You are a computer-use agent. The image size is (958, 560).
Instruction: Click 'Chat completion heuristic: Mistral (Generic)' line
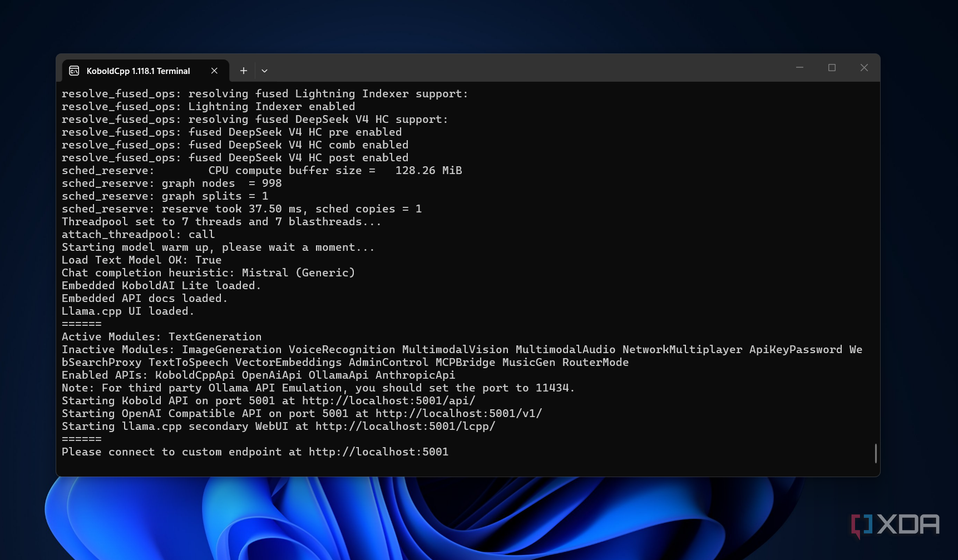click(209, 273)
